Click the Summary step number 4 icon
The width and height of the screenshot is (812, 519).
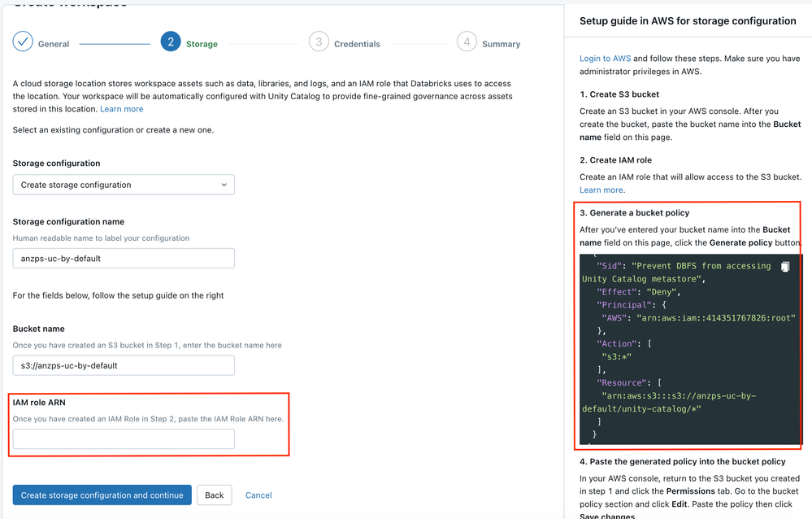click(x=467, y=41)
